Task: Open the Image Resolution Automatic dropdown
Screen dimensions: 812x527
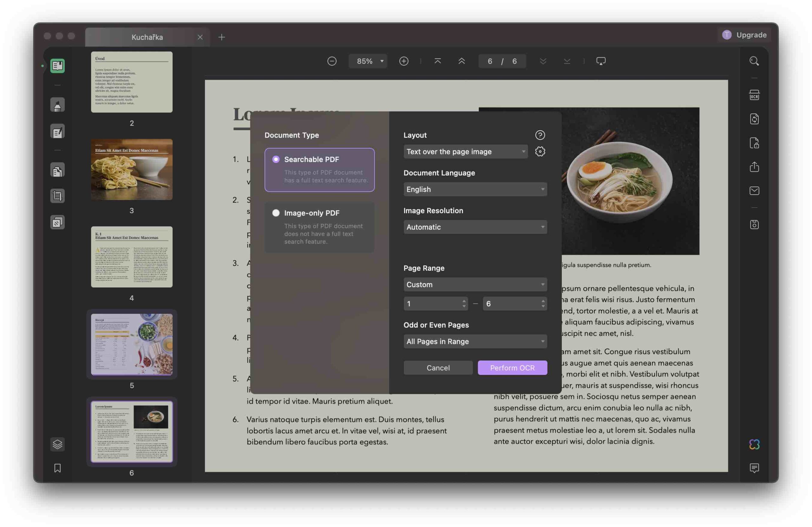Action: 475,227
